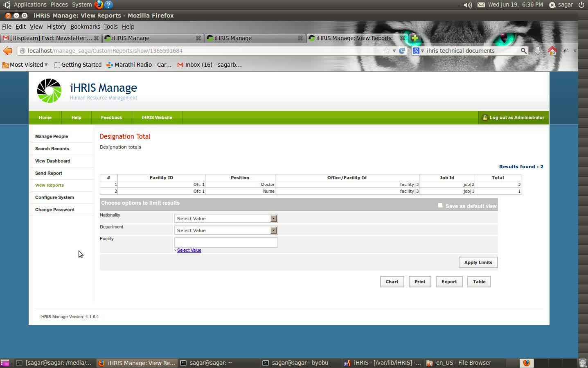The height and width of the screenshot is (368, 588).
Task: Click the iHRIS Manage logo
Action: pos(49,90)
